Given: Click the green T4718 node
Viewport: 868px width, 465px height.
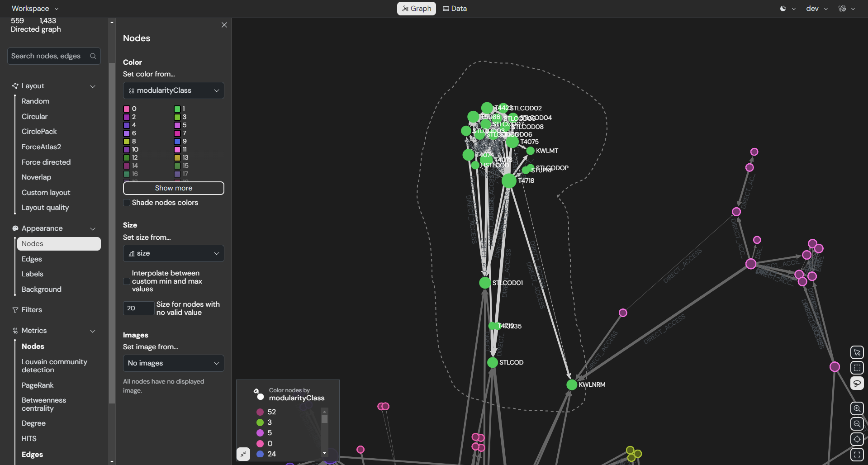Looking at the screenshot, I should [x=509, y=180].
